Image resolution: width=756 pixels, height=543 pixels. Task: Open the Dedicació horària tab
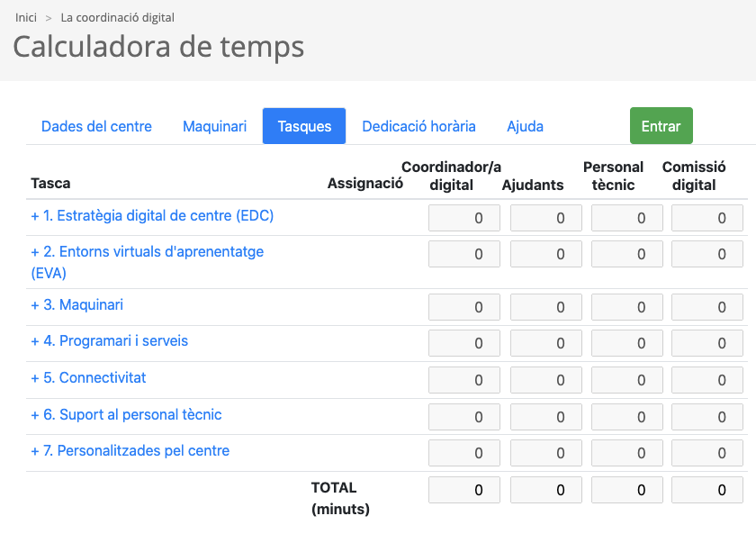tap(418, 126)
